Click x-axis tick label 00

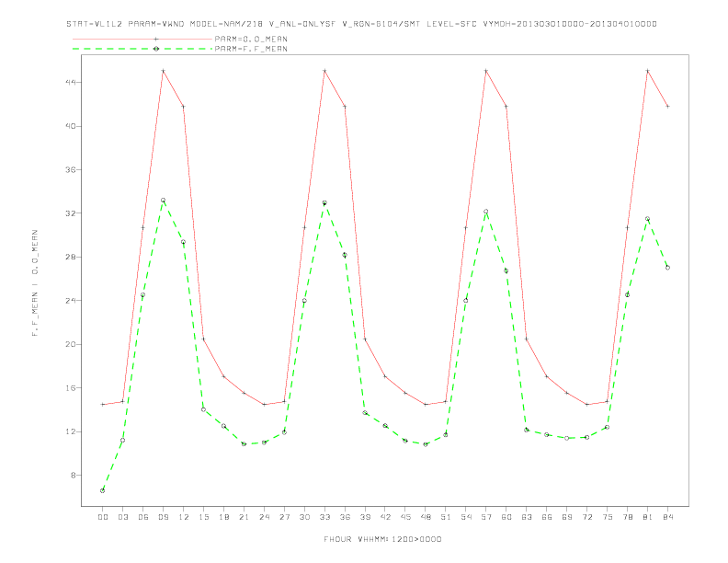[103, 517]
